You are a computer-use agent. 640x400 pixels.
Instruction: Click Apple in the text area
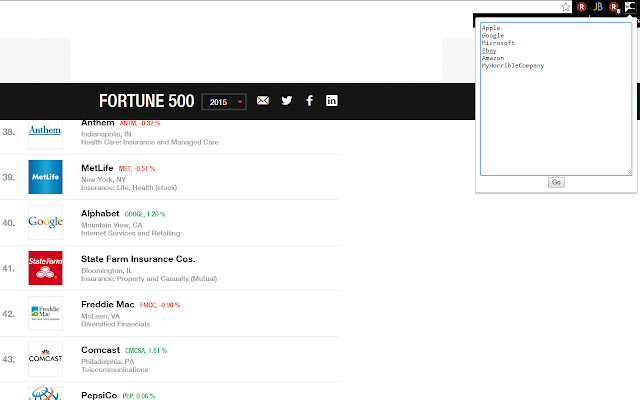491,28
